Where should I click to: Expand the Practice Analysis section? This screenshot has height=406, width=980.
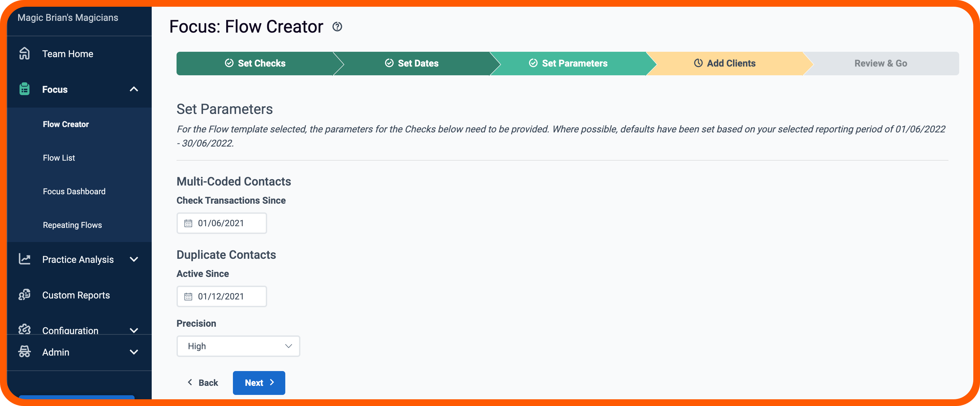tap(134, 259)
